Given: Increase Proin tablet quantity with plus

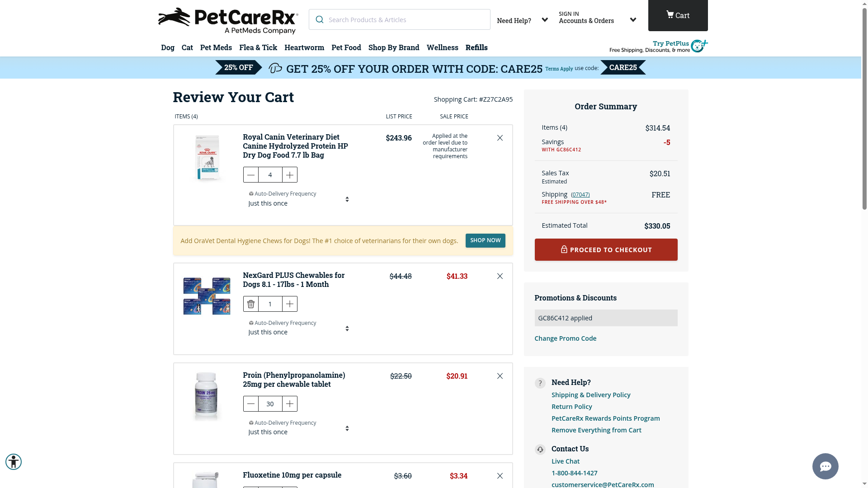Looking at the screenshot, I should pyautogui.click(x=290, y=404).
